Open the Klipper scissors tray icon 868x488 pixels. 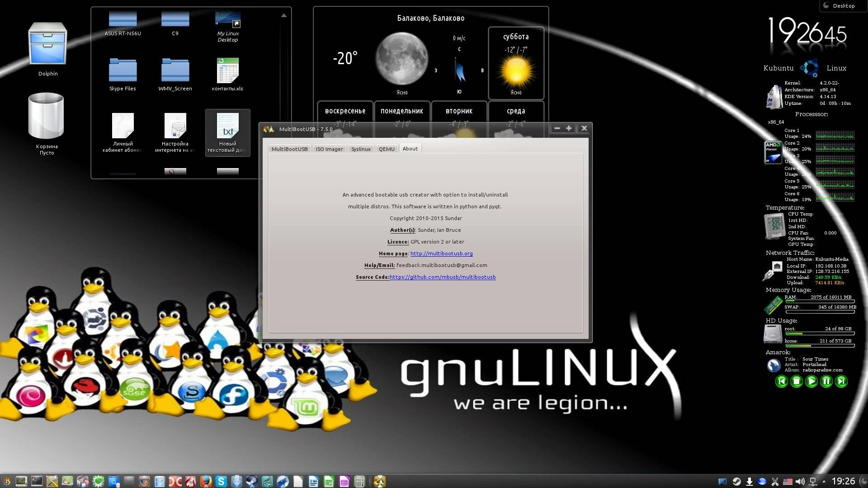775,482
